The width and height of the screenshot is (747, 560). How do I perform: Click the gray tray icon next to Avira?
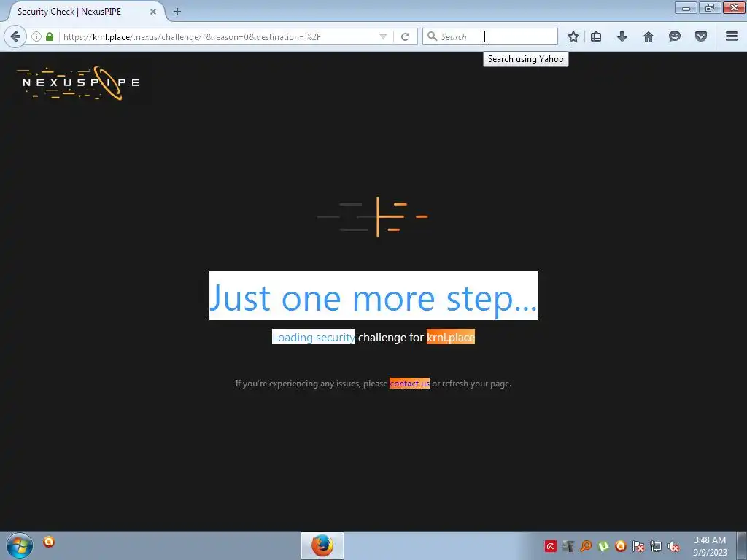568,546
